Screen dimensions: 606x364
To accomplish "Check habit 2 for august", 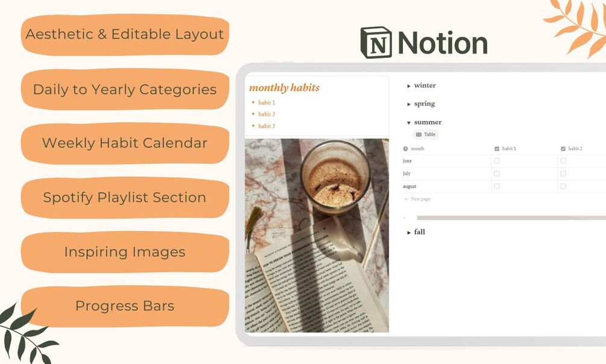I will point(563,186).
